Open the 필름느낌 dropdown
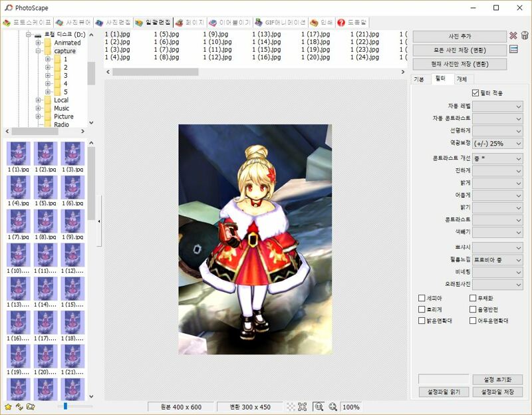The height and width of the screenshot is (415, 532). [x=497, y=260]
